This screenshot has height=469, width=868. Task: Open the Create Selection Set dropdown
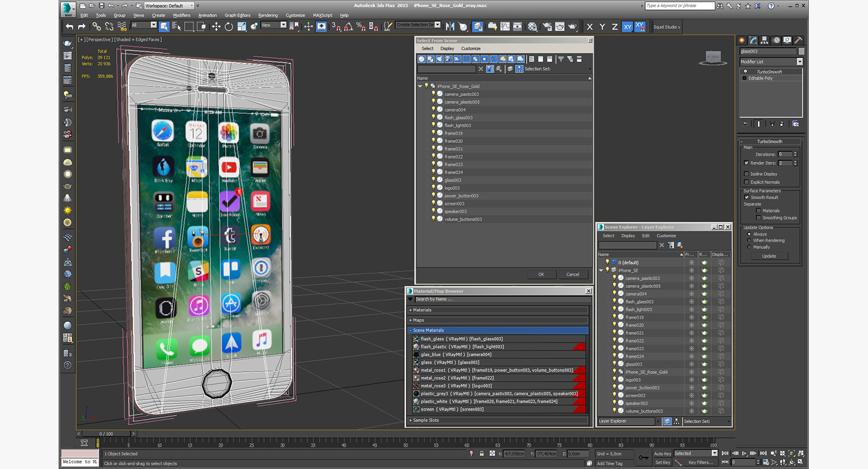[x=418, y=25]
